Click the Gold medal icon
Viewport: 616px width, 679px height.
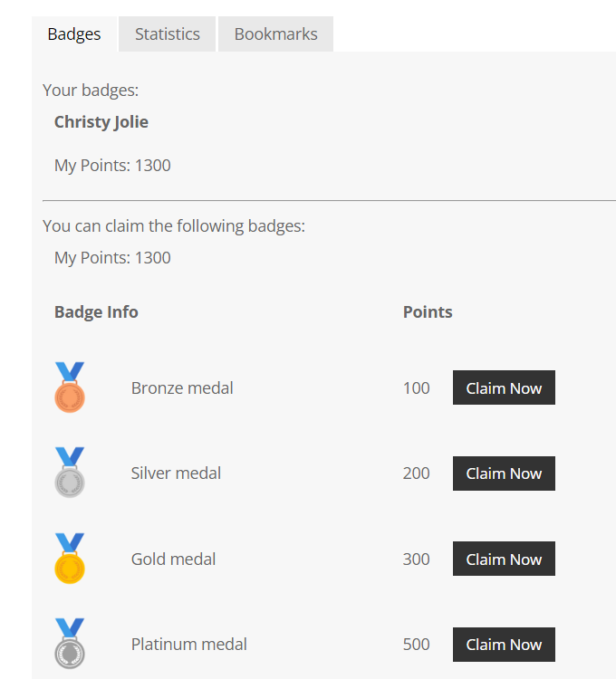coord(70,559)
